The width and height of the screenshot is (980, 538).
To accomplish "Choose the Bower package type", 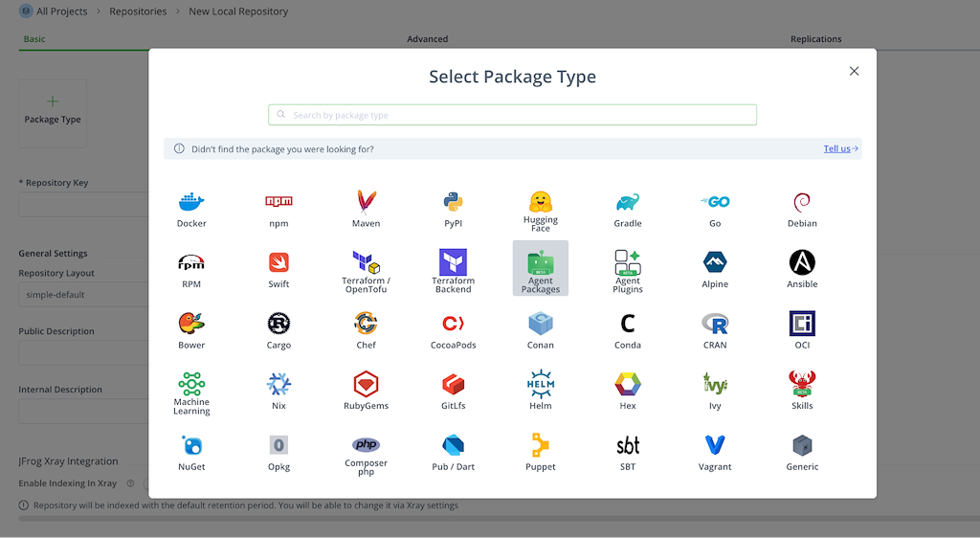I will [x=191, y=330].
